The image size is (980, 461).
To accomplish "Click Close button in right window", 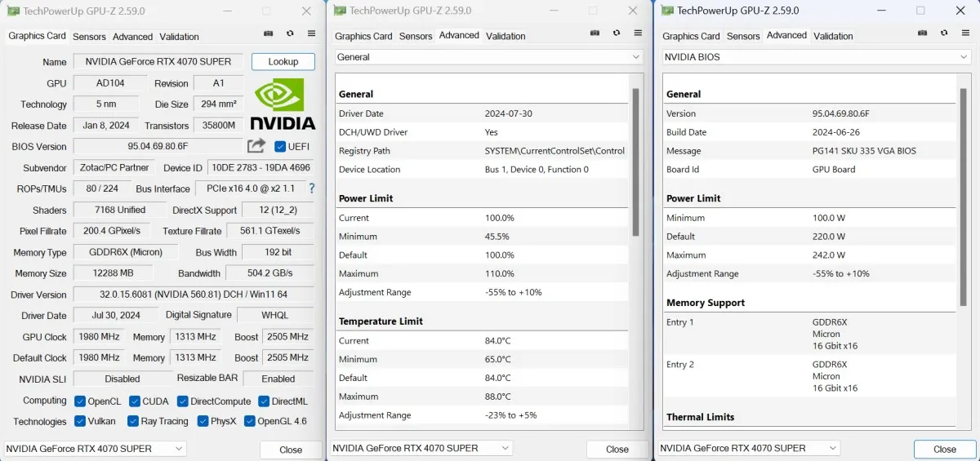I will 945,449.
